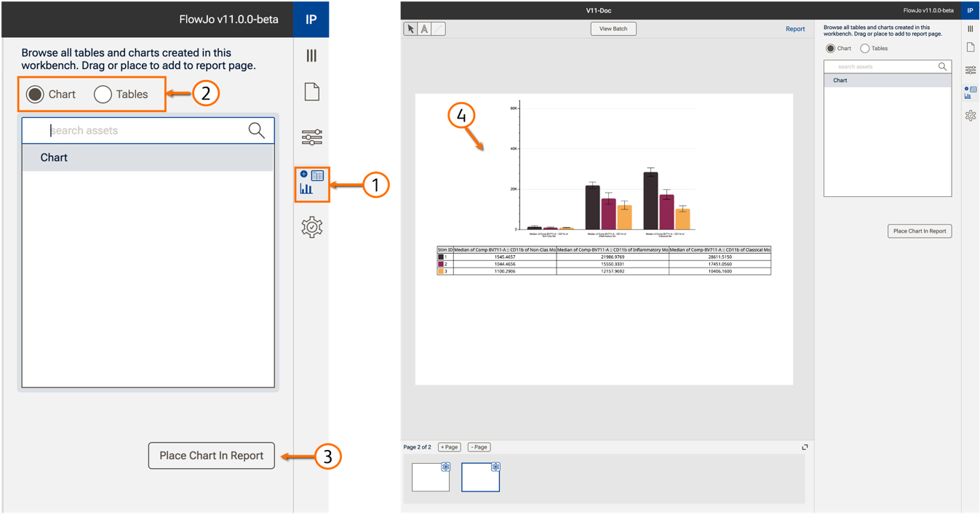980x514 pixels.
Task: Click the orange Stim ID 3 legend swatch
Action: (441, 271)
